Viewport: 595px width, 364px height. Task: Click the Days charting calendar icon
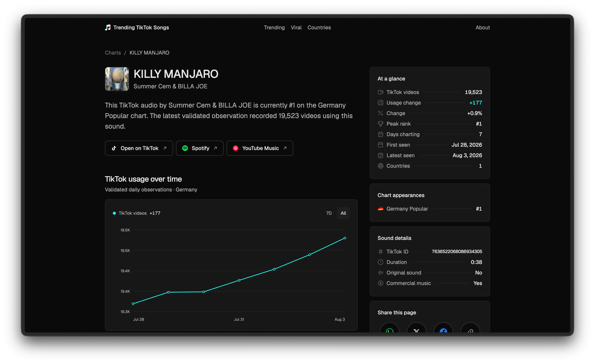click(380, 134)
